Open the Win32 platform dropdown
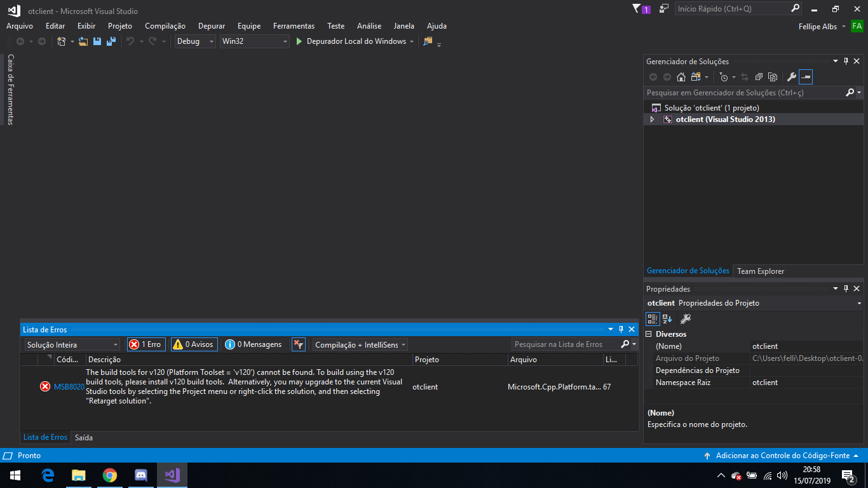The image size is (868, 488). (254, 41)
